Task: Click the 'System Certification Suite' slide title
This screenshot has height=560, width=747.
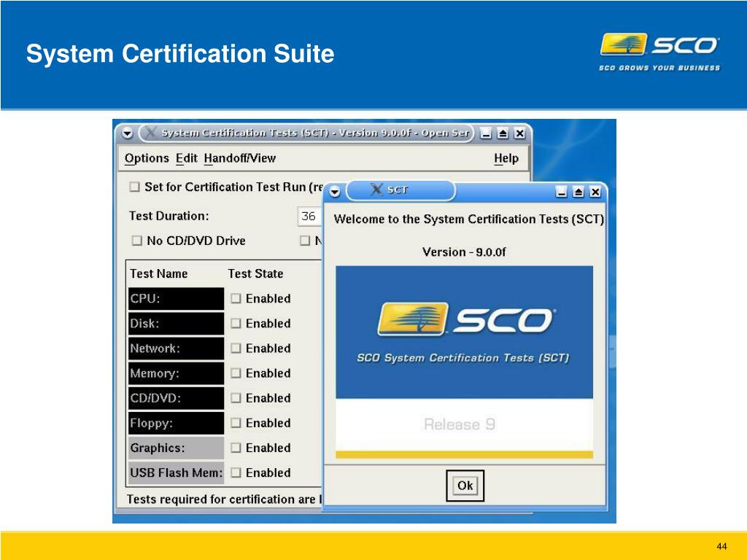Action: point(180,53)
